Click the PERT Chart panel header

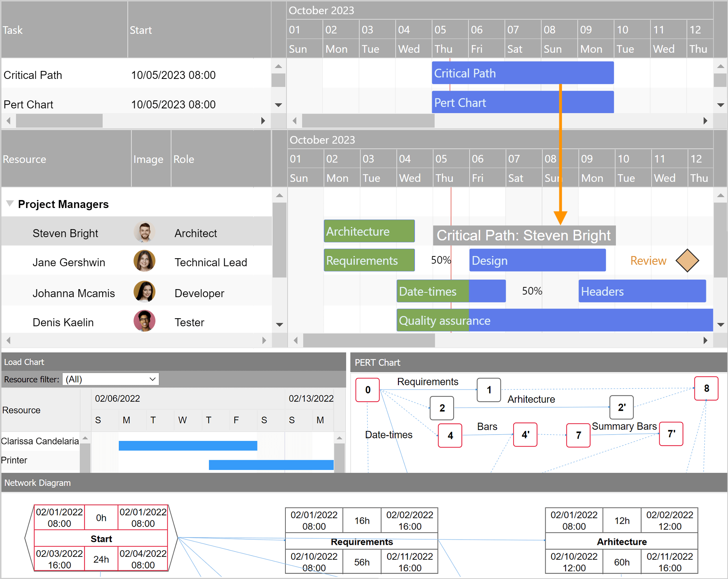point(377,362)
